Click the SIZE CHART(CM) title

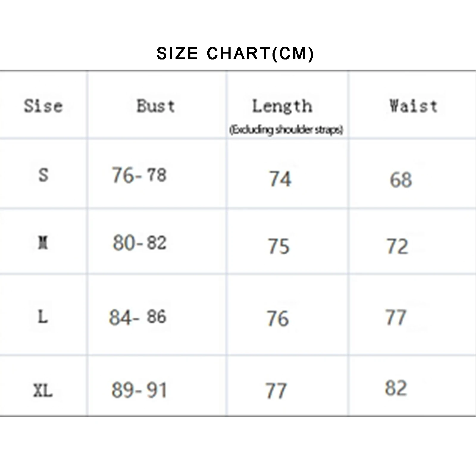point(235,54)
